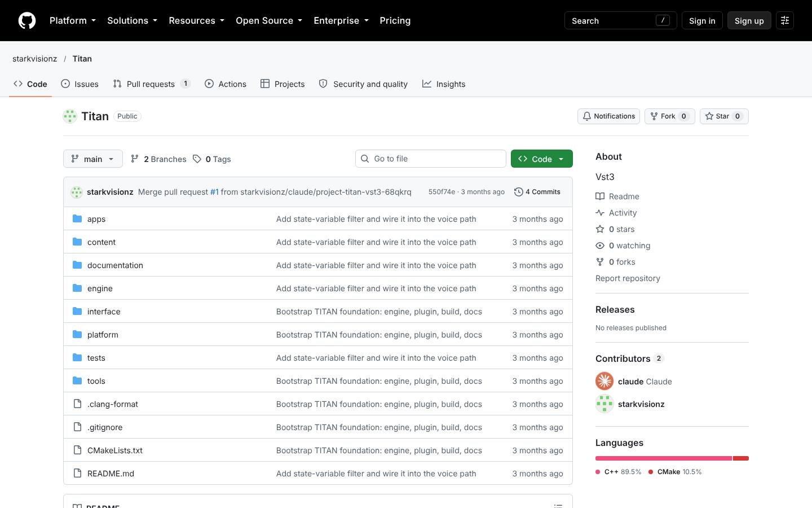Click the Sign in button
Viewport: 812px width, 508px height.
click(x=702, y=20)
